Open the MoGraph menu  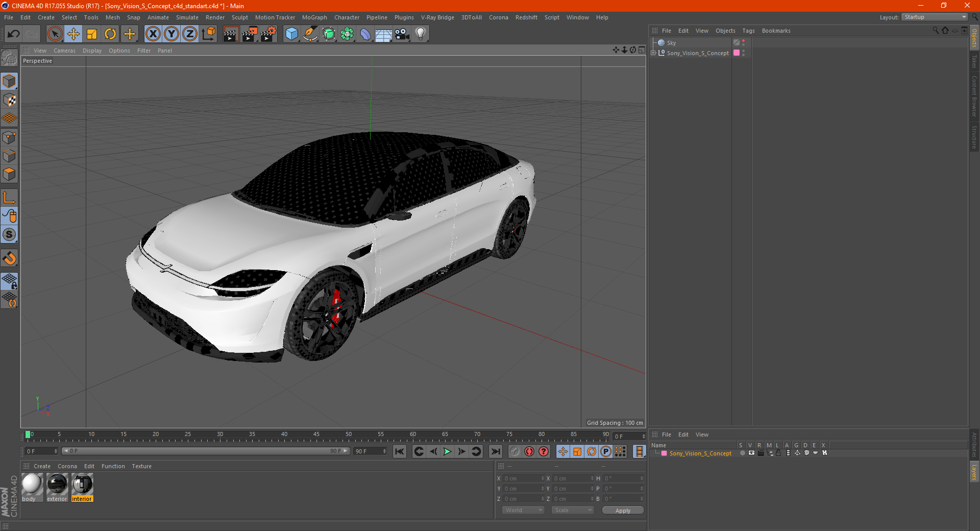pos(314,17)
